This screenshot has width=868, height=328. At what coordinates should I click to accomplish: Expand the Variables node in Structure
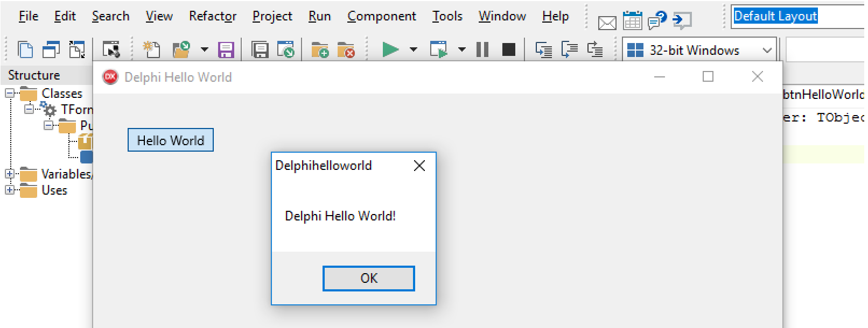pos(10,174)
